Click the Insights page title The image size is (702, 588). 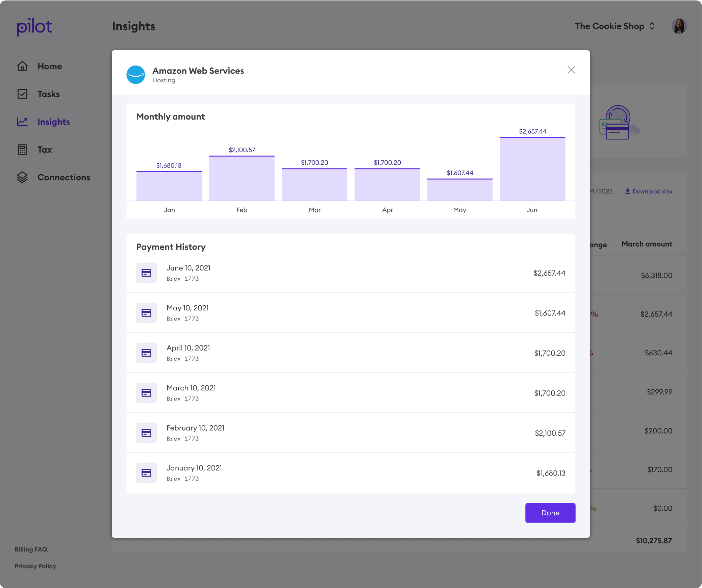[134, 26]
